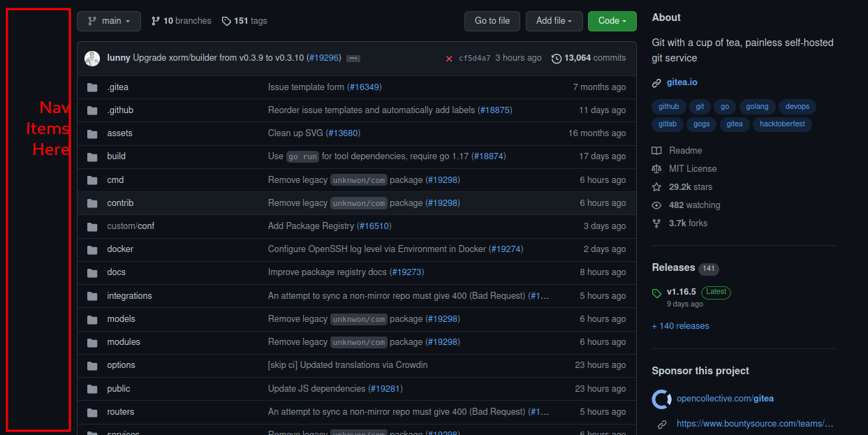Expand the commit message ellipsis button
The height and width of the screenshot is (435, 868).
pyautogui.click(x=353, y=58)
